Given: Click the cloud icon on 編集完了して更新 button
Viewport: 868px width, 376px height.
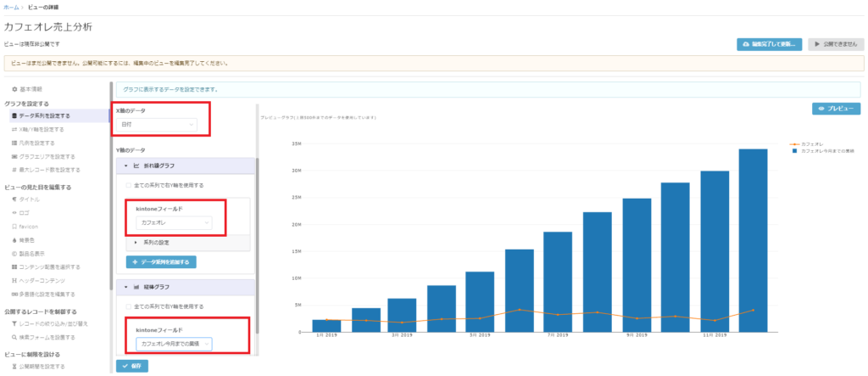Looking at the screenshot, I should point(746,44).
